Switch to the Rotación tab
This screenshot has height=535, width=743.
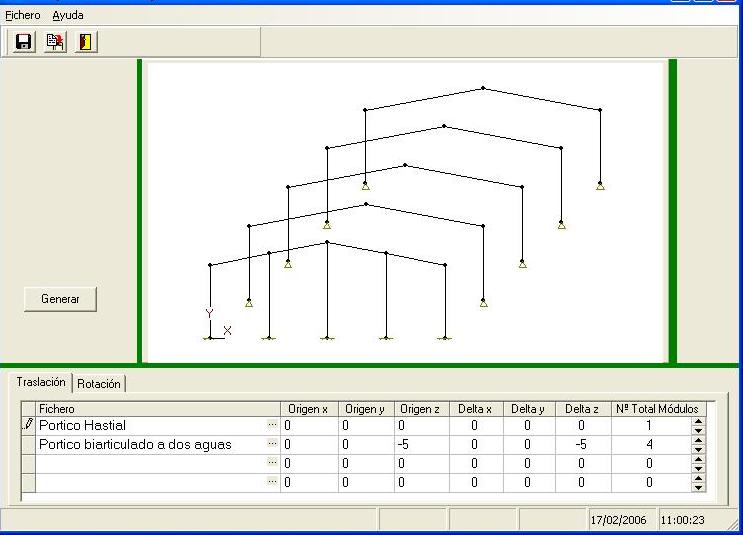coord(99,384)
